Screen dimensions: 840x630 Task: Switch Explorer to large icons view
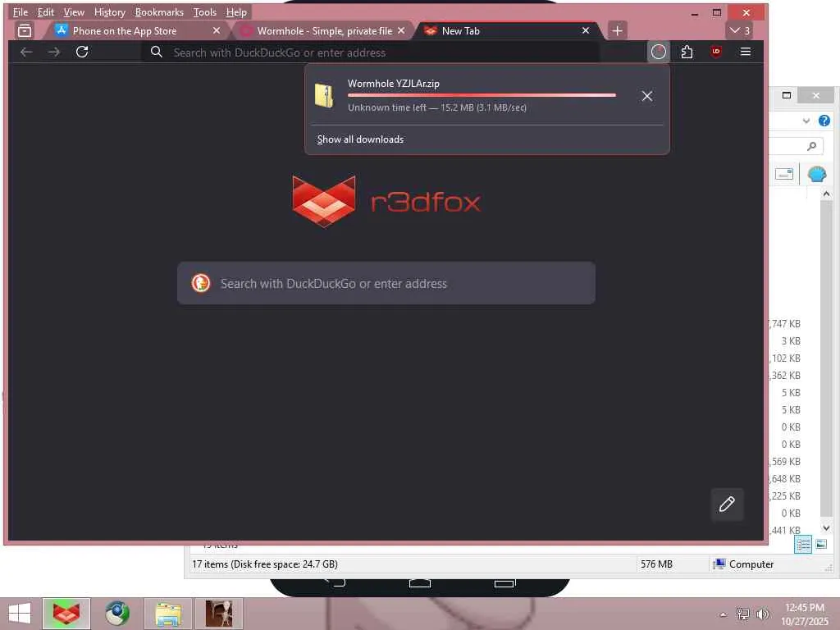coord(820,545)
